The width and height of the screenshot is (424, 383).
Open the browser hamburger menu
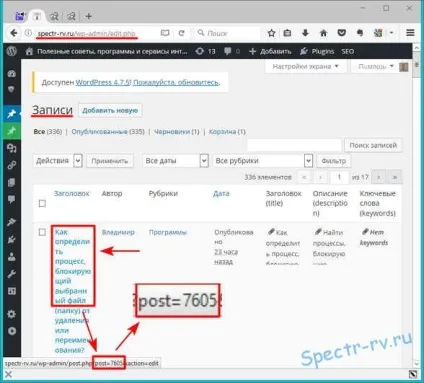point(410,33)
